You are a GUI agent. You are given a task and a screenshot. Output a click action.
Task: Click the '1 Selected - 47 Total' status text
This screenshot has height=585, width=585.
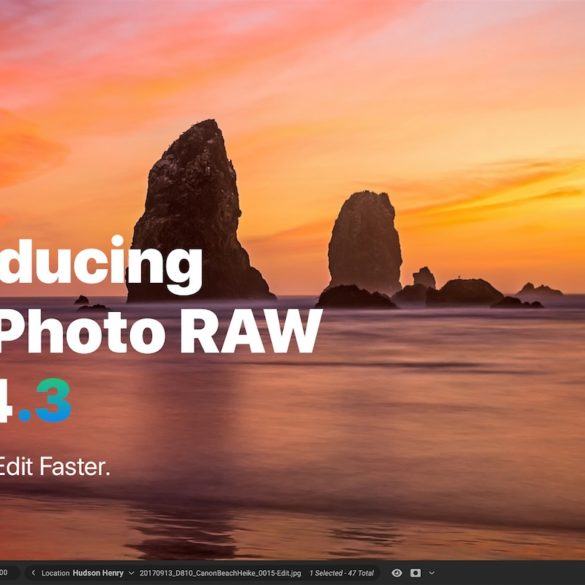tap(341, 573)
